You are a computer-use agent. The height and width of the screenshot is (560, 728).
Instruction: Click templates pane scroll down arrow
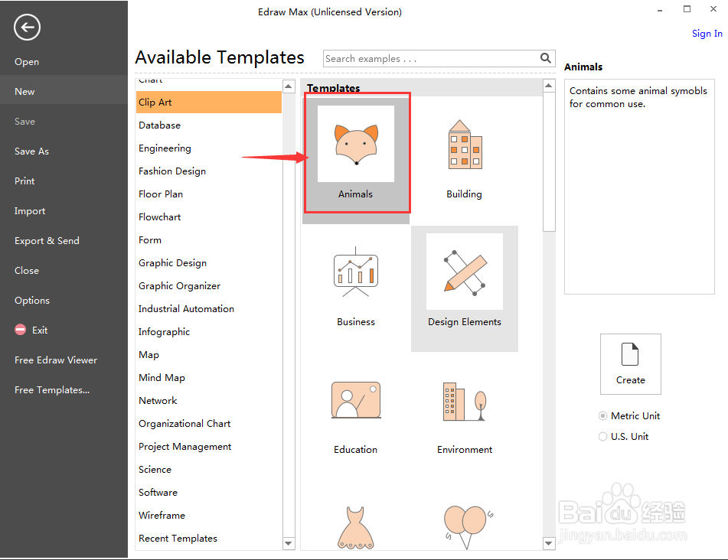[549, 543]
